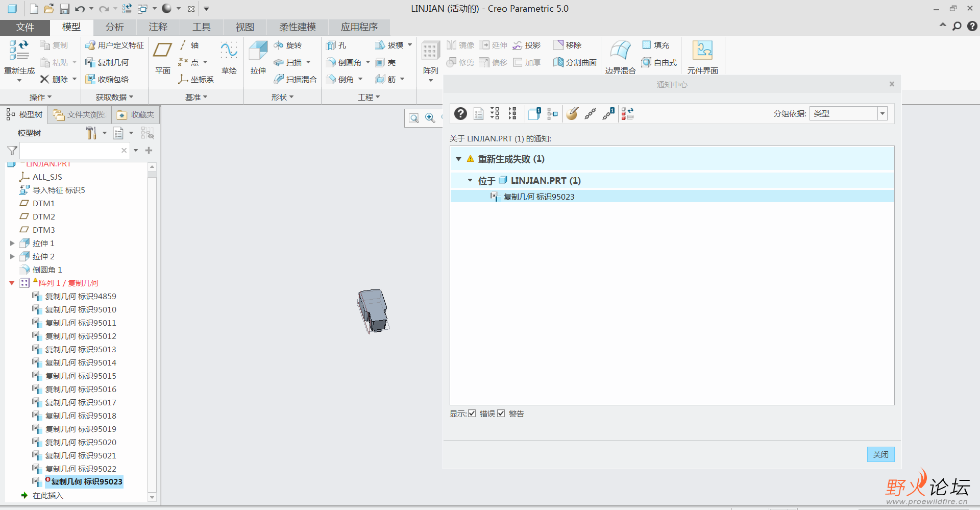Click 删除 (Delete) in Operations group

[x=54, y=79]
